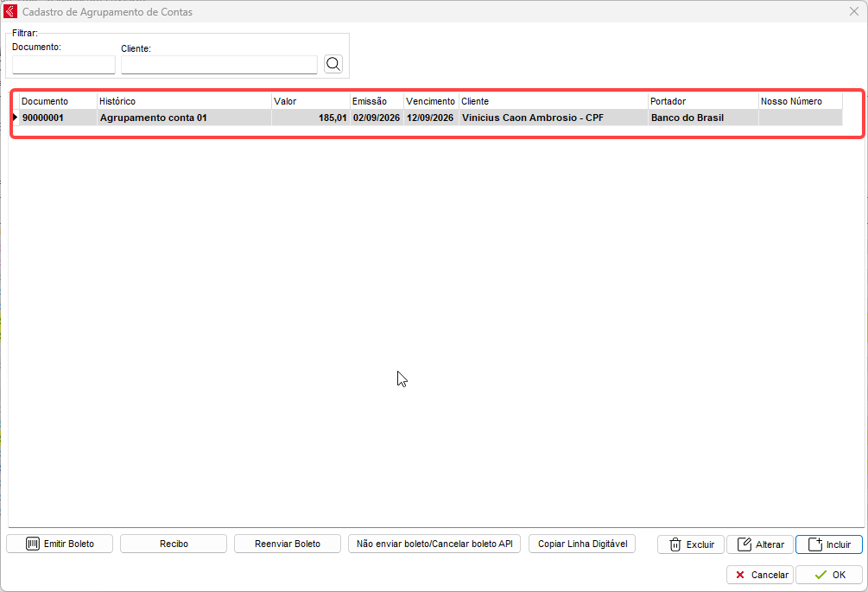Screen dimensions: 868x592
Task: Click the trash icon on Excluir
Action: (x=675, y=544)
